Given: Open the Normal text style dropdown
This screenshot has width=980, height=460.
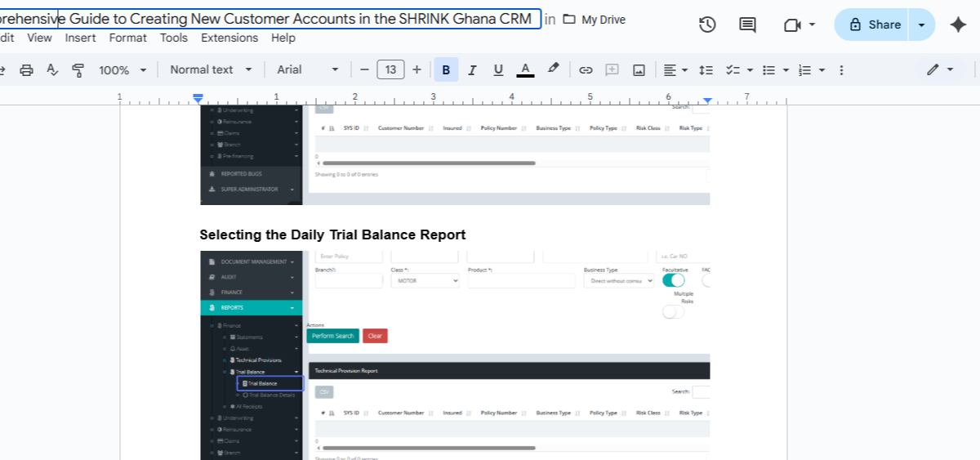Looking at the screenshot, I should 211,70.
